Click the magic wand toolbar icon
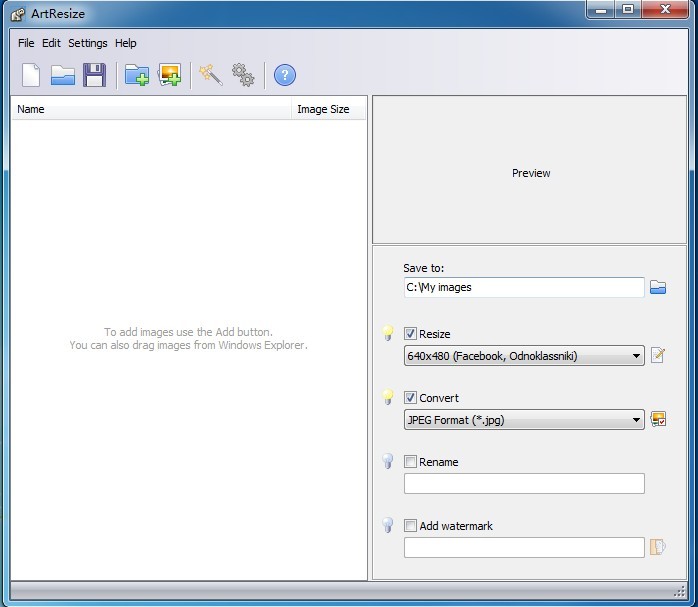Screen dimensions: 698x607 coord(211,75)
